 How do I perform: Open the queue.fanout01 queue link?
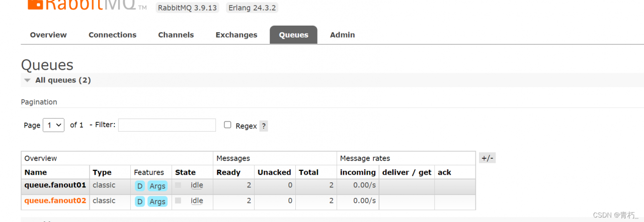[x=55, y=185]
